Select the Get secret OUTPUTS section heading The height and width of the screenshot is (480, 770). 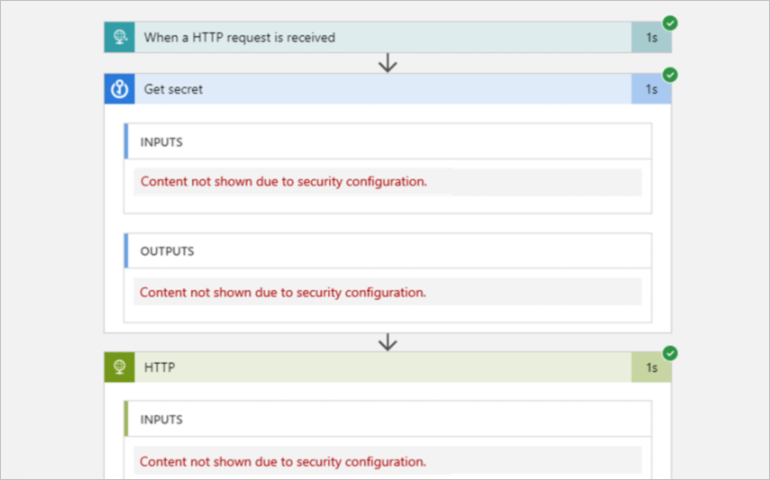point(167,251)
